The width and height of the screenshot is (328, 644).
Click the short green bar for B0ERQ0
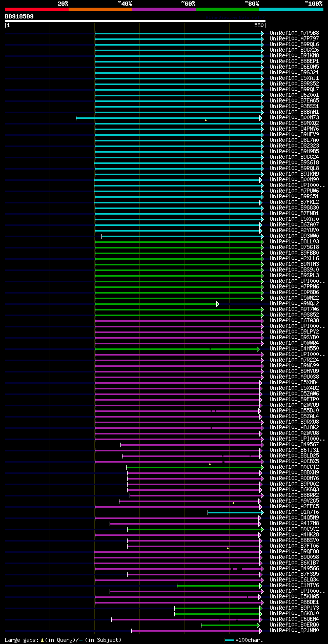tap(231, 625)
